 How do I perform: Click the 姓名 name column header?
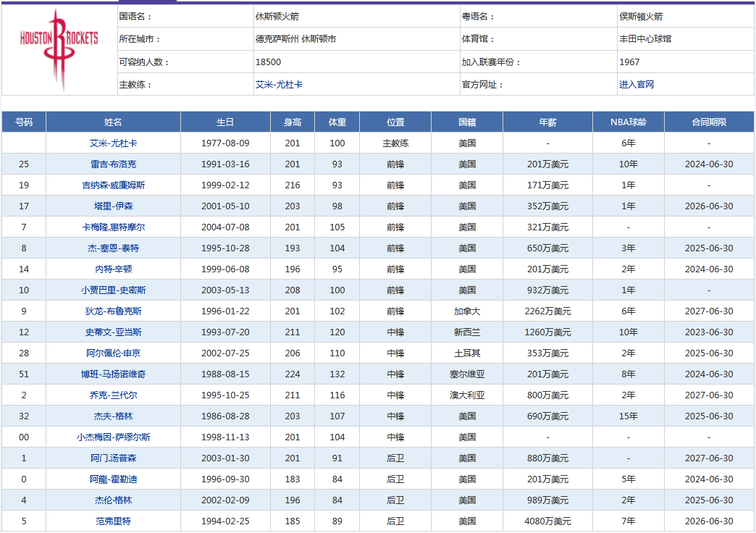point(113,122)
